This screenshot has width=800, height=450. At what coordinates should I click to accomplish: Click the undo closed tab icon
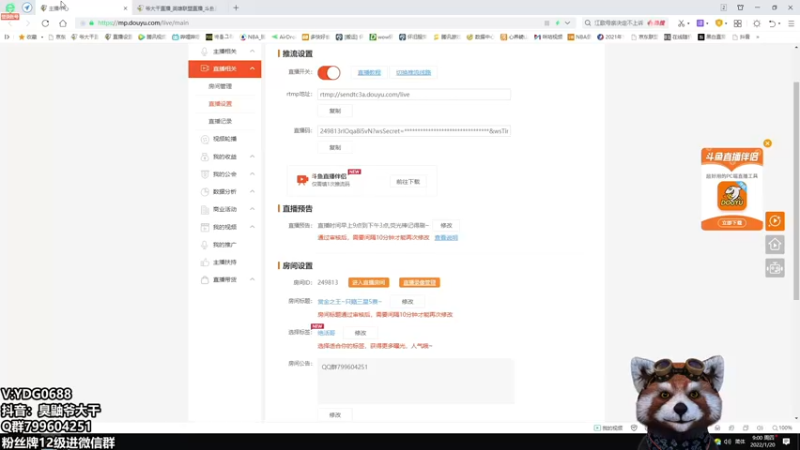(x=772, y=23)
